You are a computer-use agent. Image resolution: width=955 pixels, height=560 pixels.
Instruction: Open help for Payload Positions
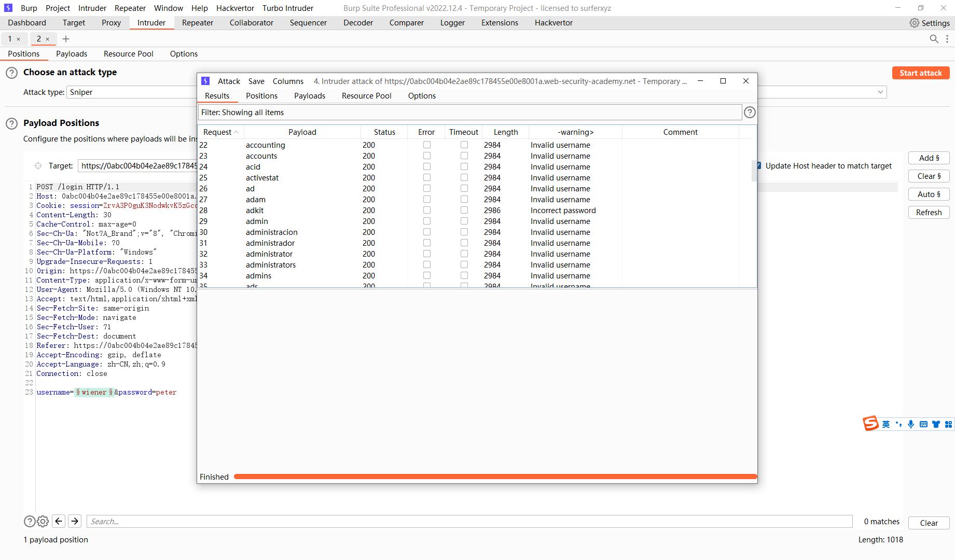pos(11,124)
